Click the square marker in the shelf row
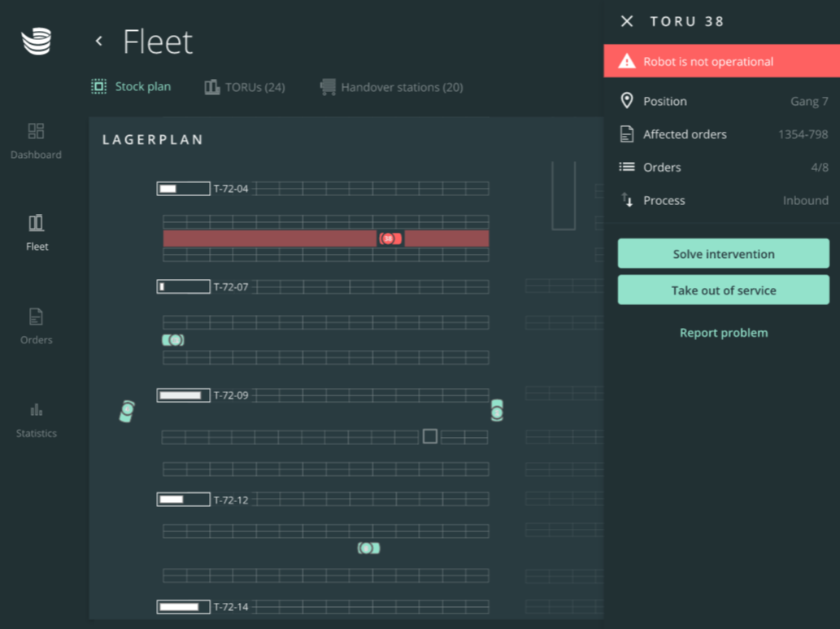Screen dimensions: 840x629 pyautogui.click(x=430, y=437)
